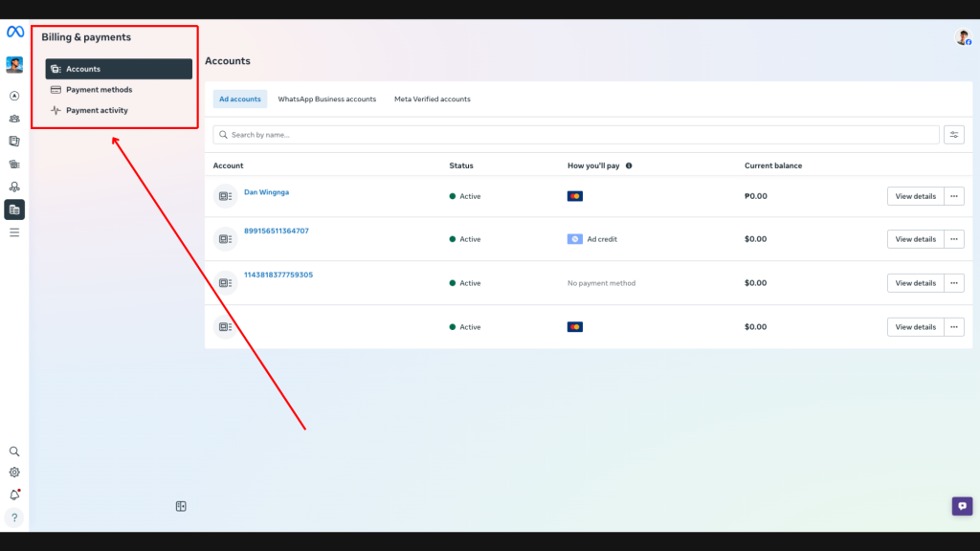Click the Mastercard icon in Dan Wingnga row
The height and width of the screenshot is (551, 980).
575,196
